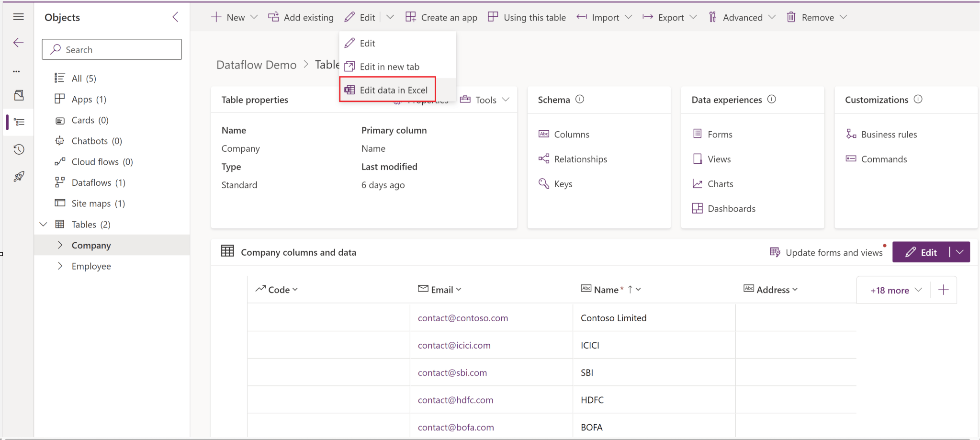Screen dimensions: 980x440
Task: Choose Edit in new tab from the menu
Action: (x=389, y=66)
